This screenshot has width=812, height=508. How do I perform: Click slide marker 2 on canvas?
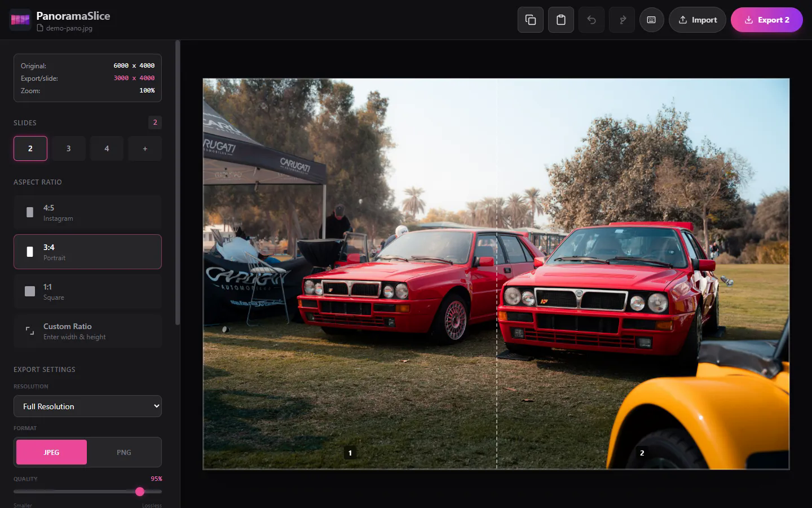point(642,453)
